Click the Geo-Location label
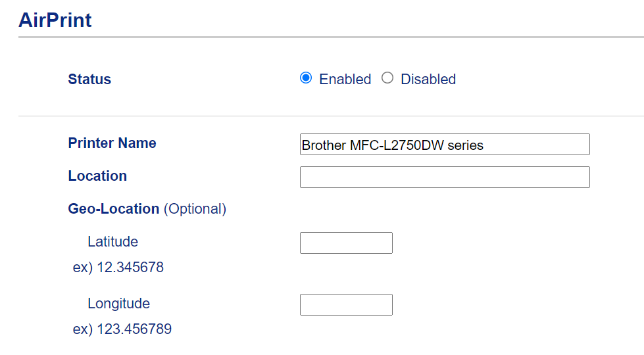 click(113, 209)
